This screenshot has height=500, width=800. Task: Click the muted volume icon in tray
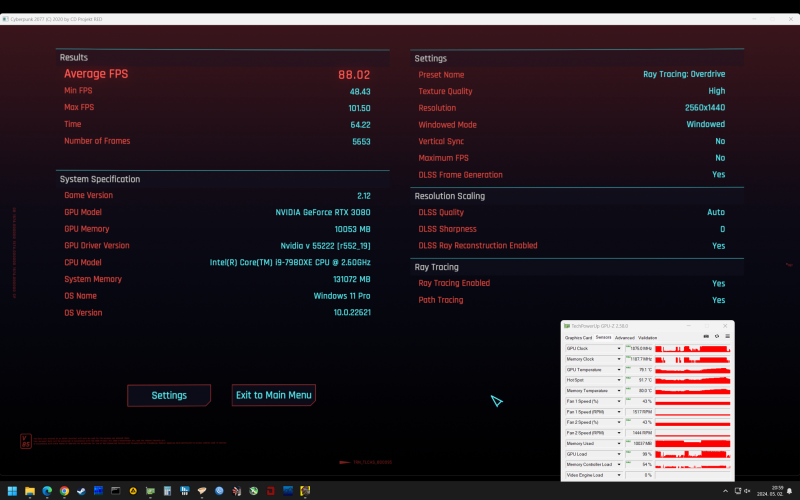[747, 491]
